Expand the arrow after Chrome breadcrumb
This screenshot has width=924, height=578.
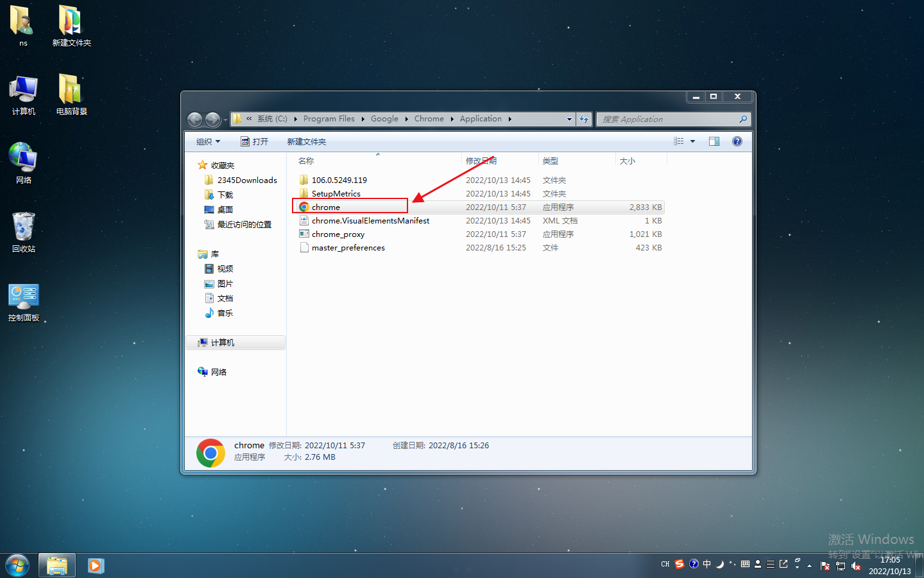pos(452,119)
